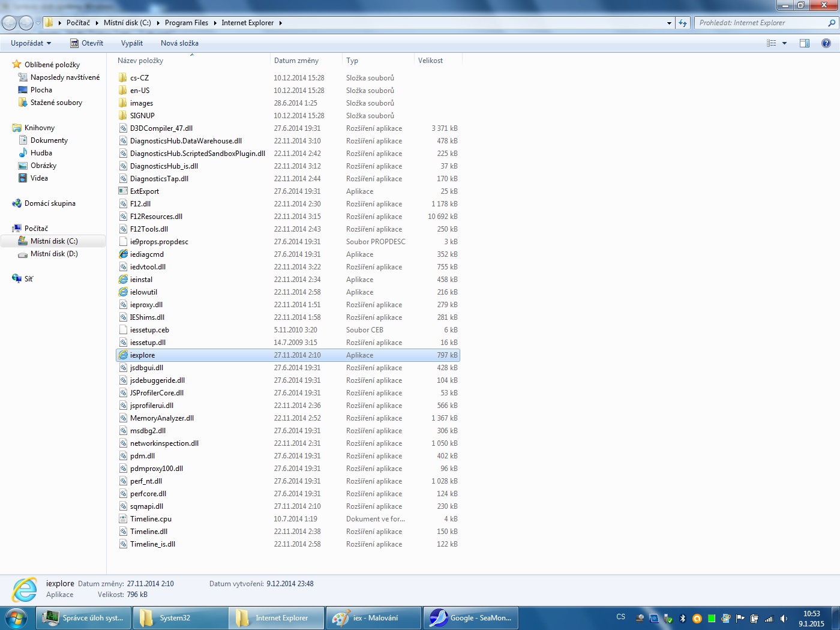Screen dimensions: 840x630
Task: Click the Windows Start orb
Action: 16,618
